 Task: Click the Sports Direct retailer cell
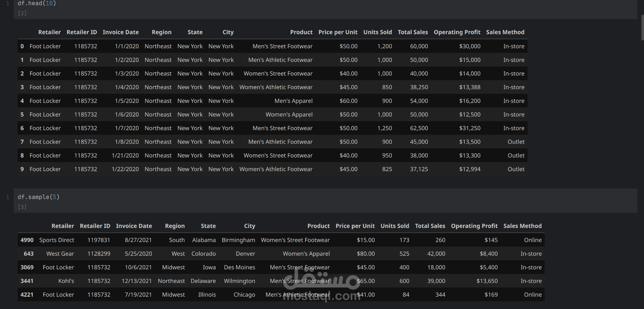pyautogui.click(x=57, y=240)
